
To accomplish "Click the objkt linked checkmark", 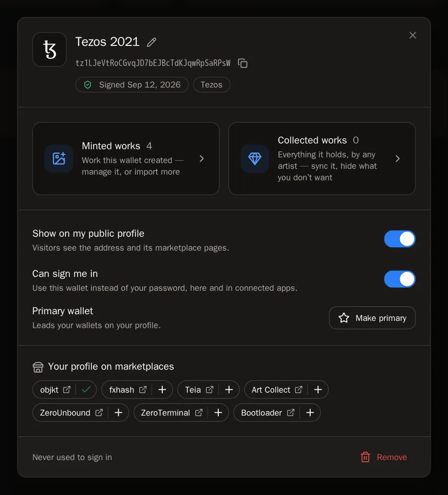I will tap(86, 390).
